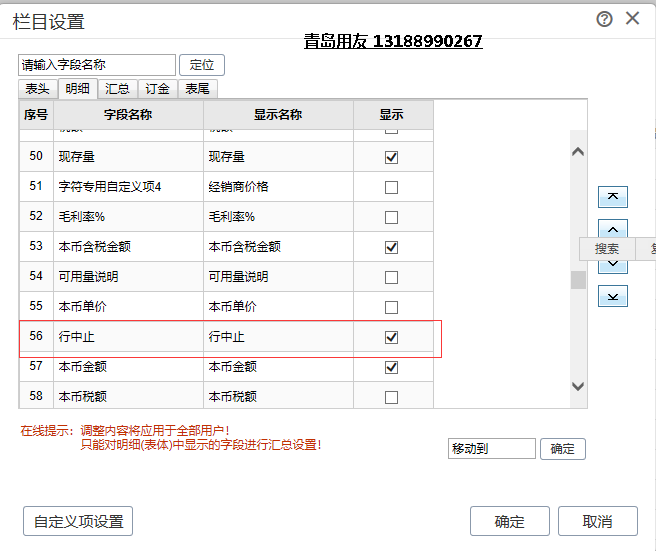
Task: Click the move-up arrow button
Action: pyautogui.click(x=613, y=229)
